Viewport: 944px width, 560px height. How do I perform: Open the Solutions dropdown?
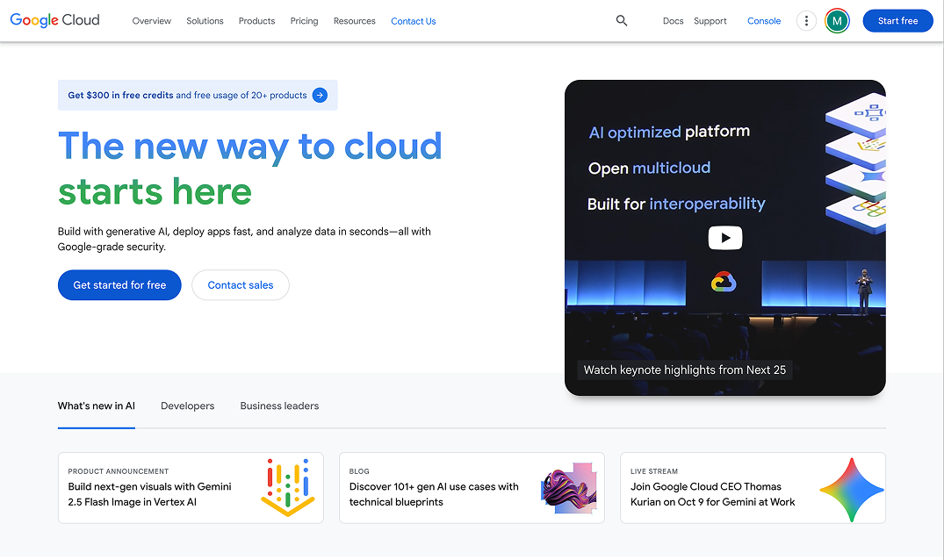205,20
